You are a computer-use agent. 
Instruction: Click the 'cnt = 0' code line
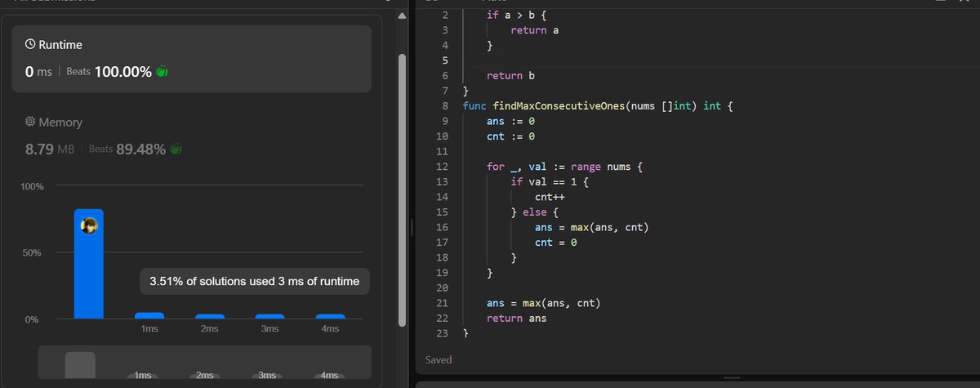coord(556,243)
